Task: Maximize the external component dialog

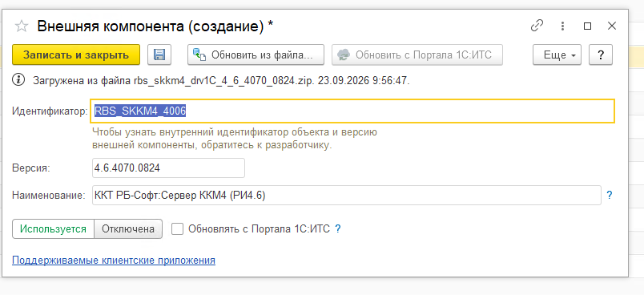Action: [x=587, y=26]
